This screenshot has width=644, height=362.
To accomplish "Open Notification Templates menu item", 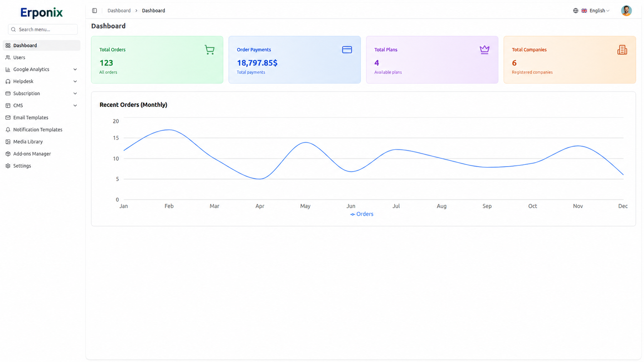I will (x=42, y=130).
